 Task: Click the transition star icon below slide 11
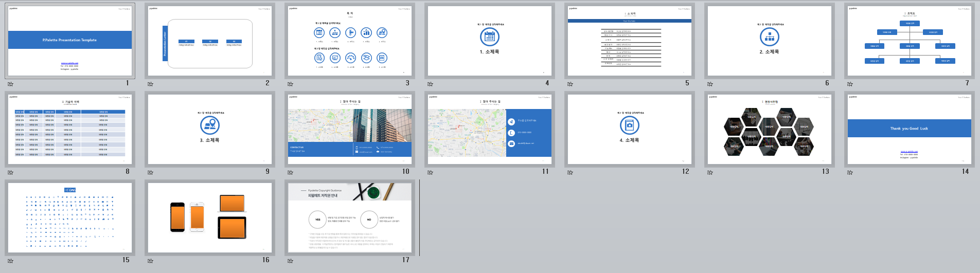pyautogui.click(x=430, y=172)
